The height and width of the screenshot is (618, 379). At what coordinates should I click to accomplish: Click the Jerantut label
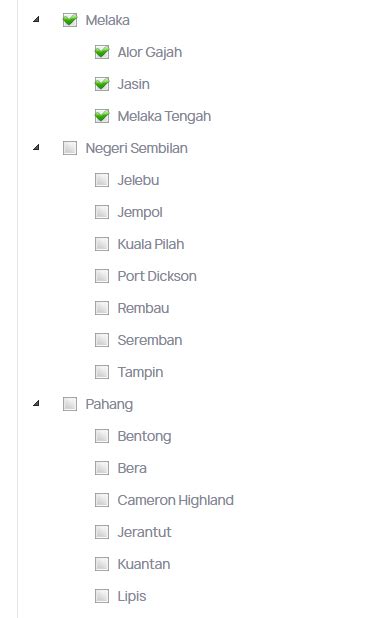click(x=144, y=532)
